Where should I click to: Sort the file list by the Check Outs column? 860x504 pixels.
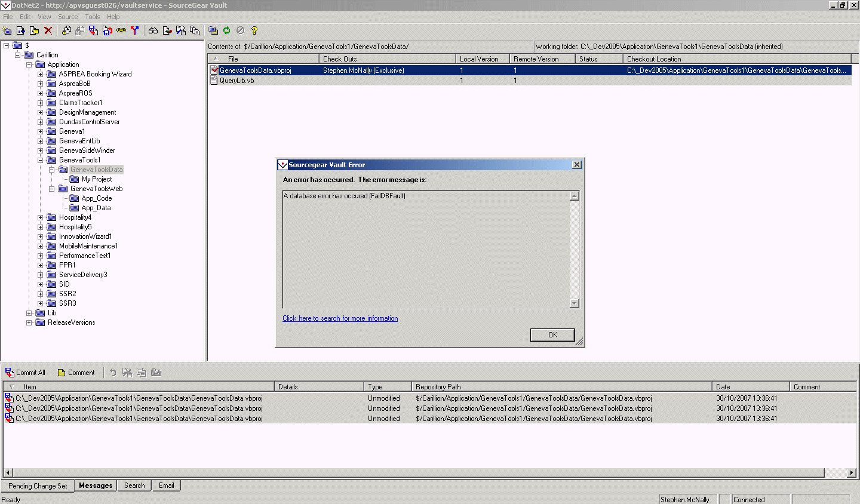[388, 59]
